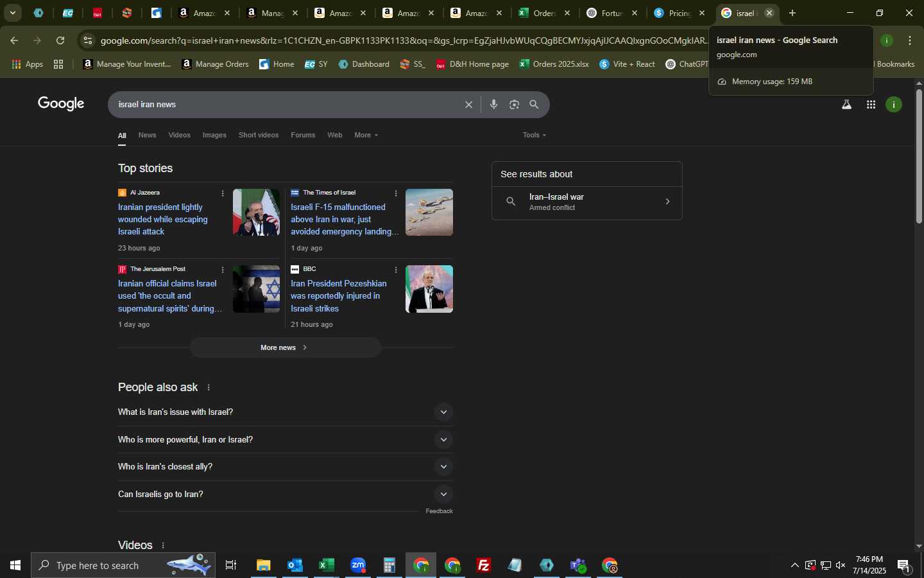Open Zoom from the taskbar
Viewport: 924px width, 578px height.
click(x=358, y=565)
